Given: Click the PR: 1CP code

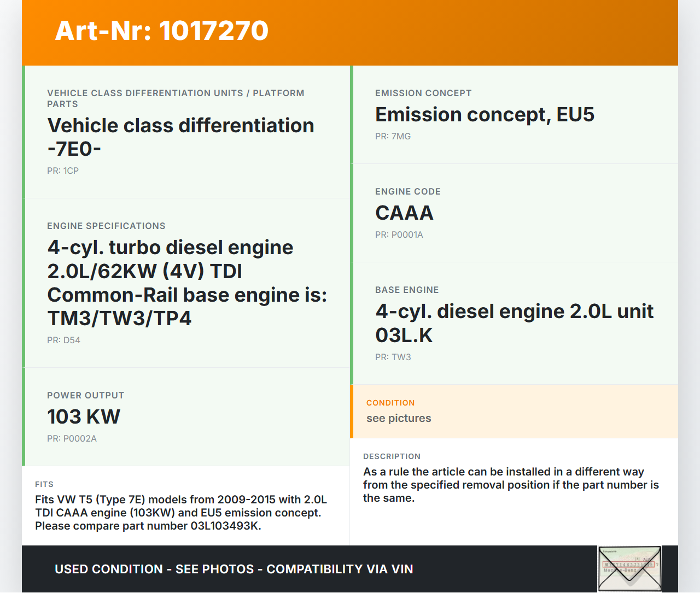Looking at the screenshot, I should 63,171.
